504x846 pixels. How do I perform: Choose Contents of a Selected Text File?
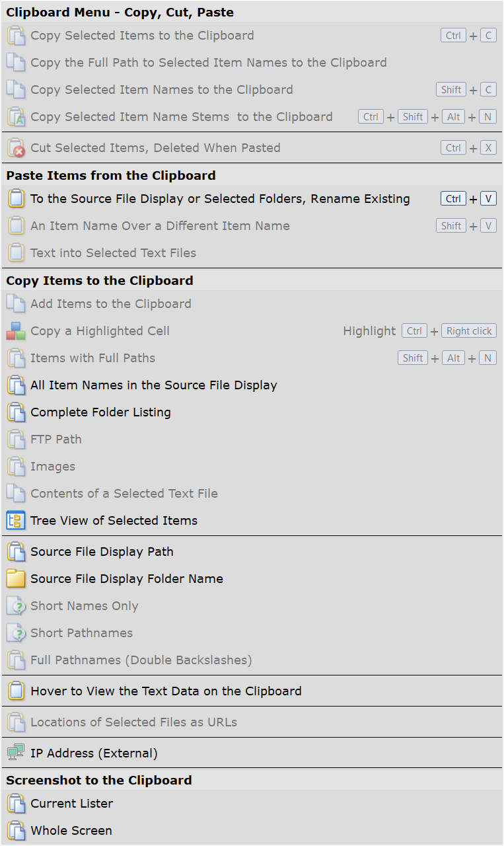point(124,494)
